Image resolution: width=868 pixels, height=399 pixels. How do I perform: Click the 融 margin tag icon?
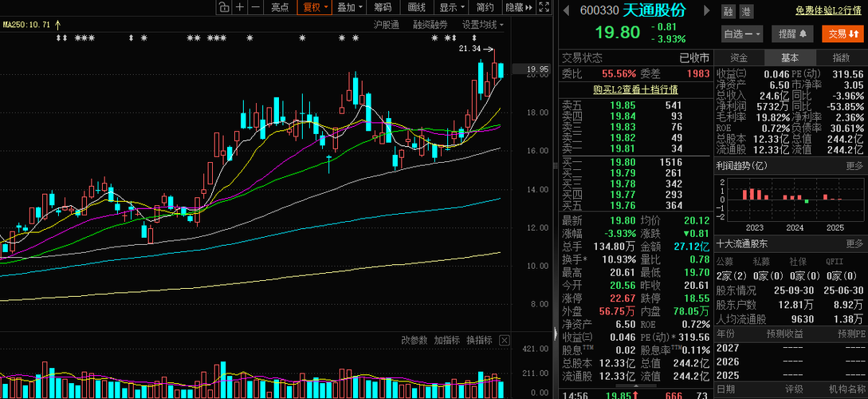coord(728,11)
